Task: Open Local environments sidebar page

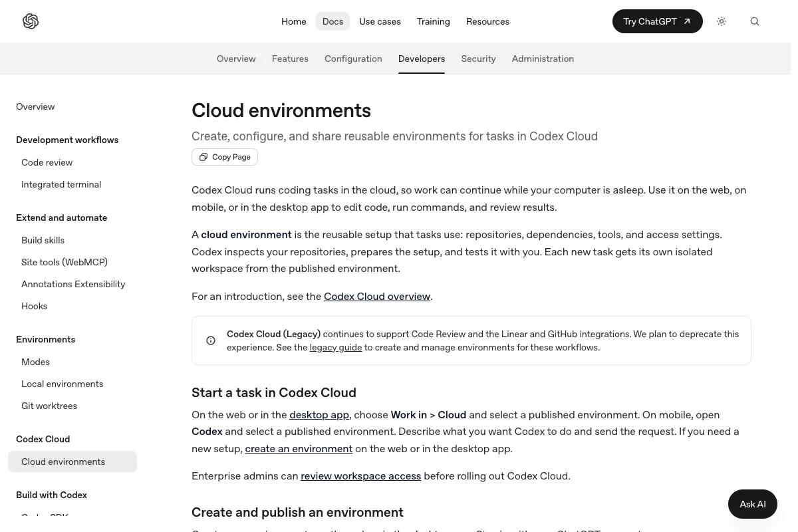Action: coord(62,384)
